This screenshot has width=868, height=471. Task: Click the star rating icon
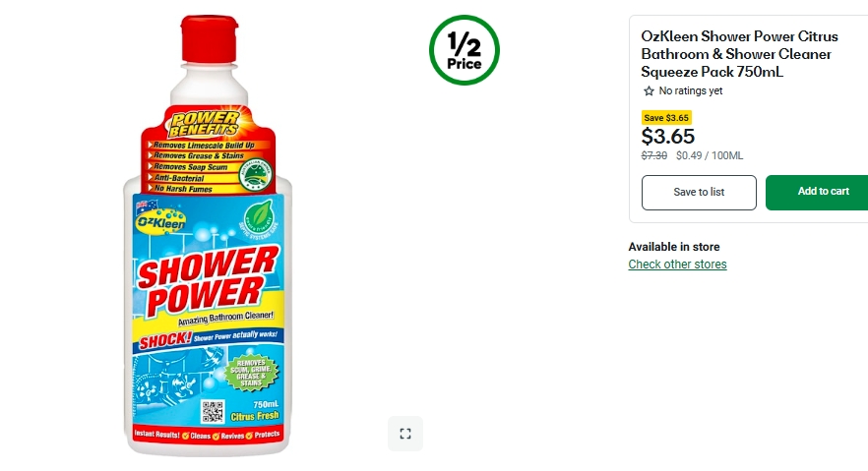point(649,90)
